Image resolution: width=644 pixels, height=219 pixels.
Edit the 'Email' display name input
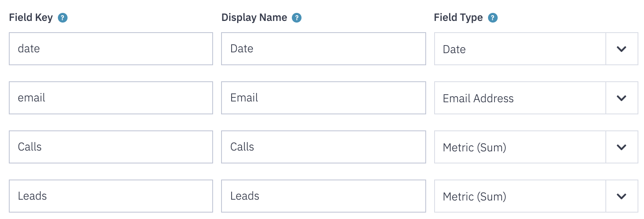point(324,98)
